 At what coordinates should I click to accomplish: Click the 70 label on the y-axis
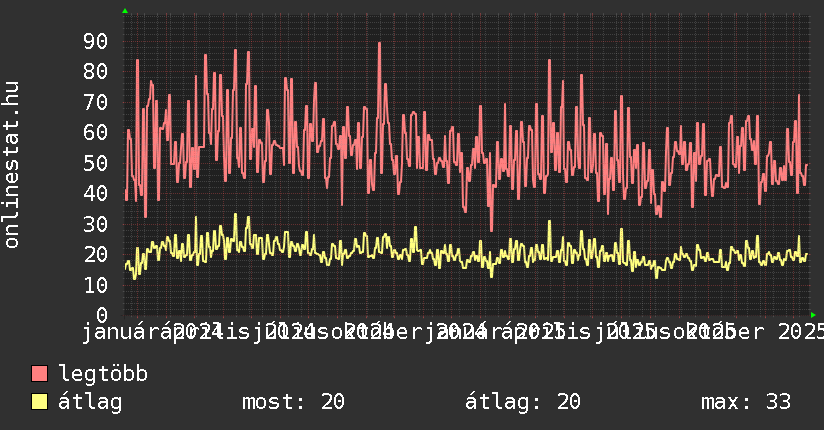coord(95,102)
